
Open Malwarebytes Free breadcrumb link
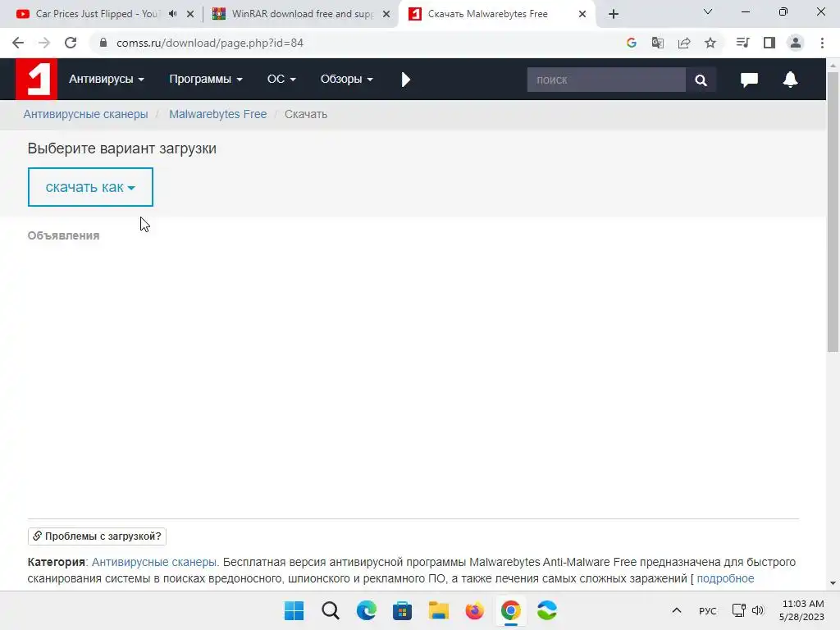point(218,114)
